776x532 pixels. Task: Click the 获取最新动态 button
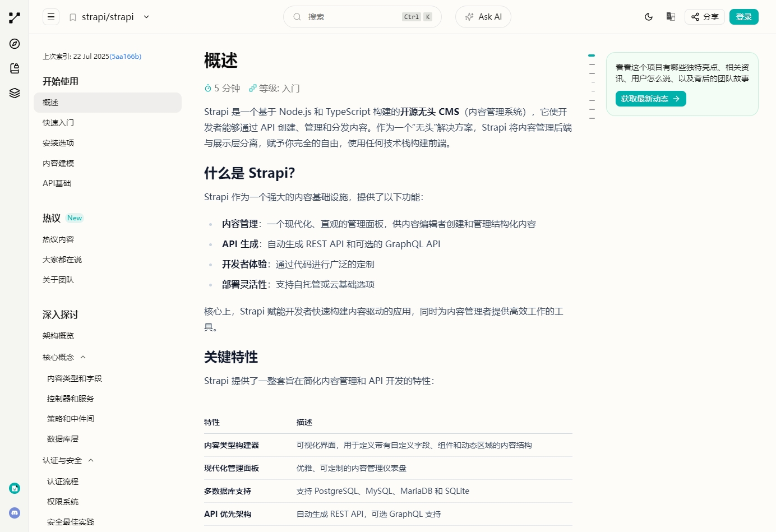pyautogui.click(x=650, y=99)
